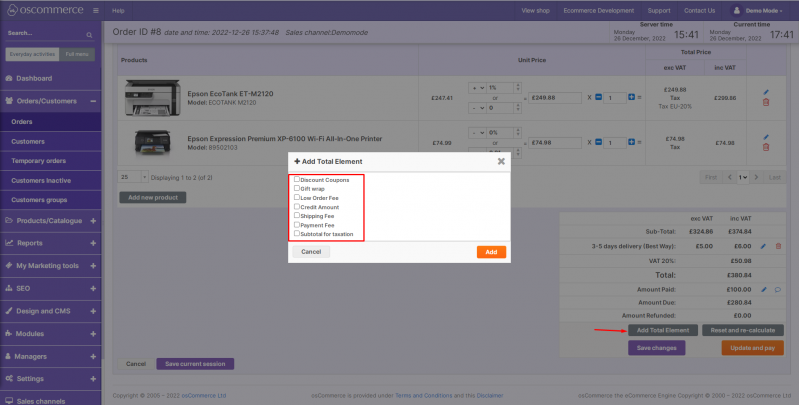The image size is (799, 405).
Task: Click the comment icon next to Amount Paid
Action: pyautogui.click(x=777, y=289)
